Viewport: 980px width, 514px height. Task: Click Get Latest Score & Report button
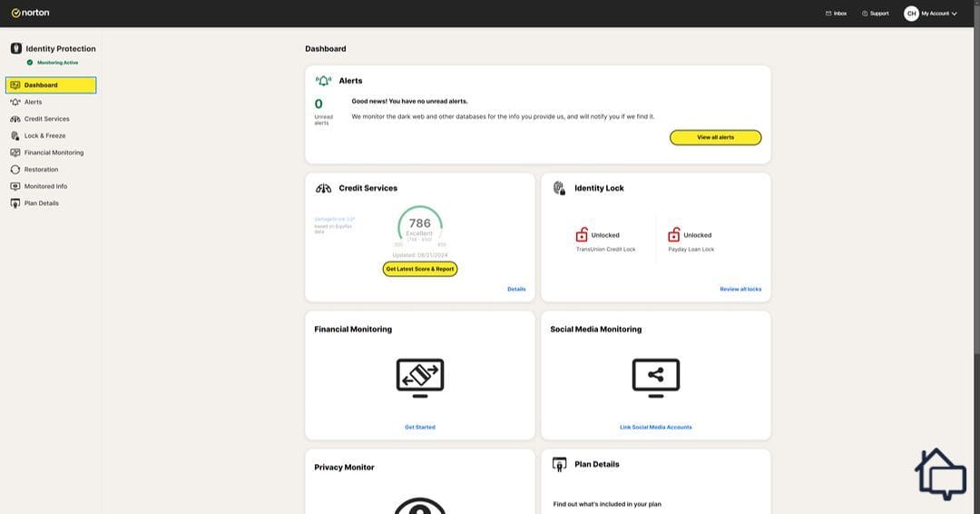(420, 269)
